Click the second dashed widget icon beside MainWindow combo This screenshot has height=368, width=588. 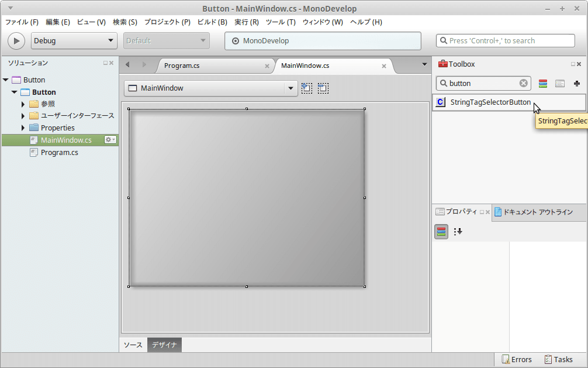pyautogui.click(x=323, y=88)
